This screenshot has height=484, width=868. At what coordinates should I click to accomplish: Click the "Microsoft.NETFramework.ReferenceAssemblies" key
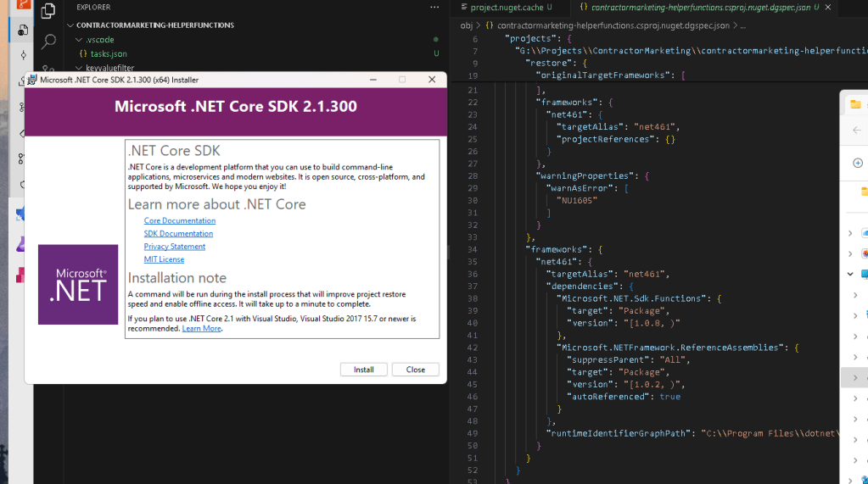671,348
